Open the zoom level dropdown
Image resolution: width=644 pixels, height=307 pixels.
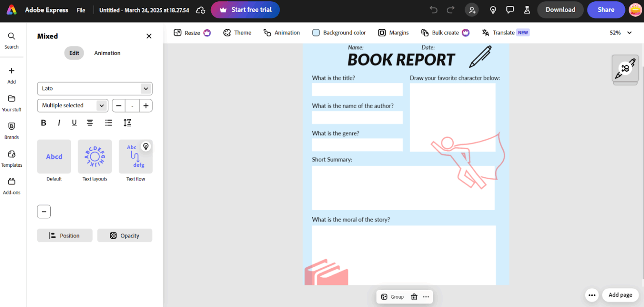tap(620, 32)
